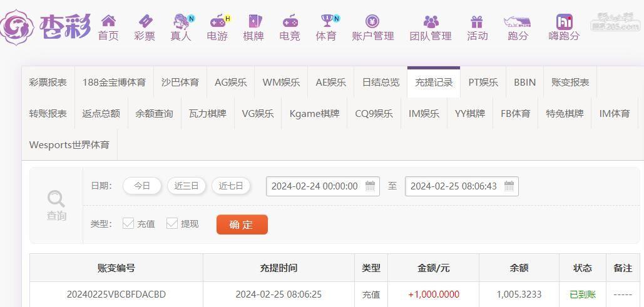Choose the 近七日 quick date filter
The height and width of the screenshot is (307, 644).
[231, 186]
